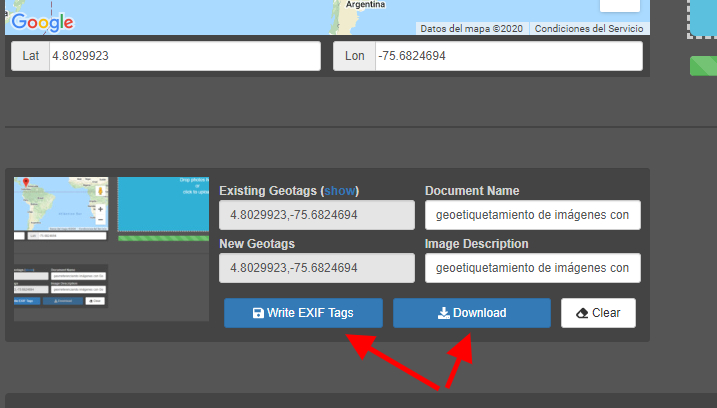Click the Clear button
The image size is (717, 408).
(x=598, y=313)
